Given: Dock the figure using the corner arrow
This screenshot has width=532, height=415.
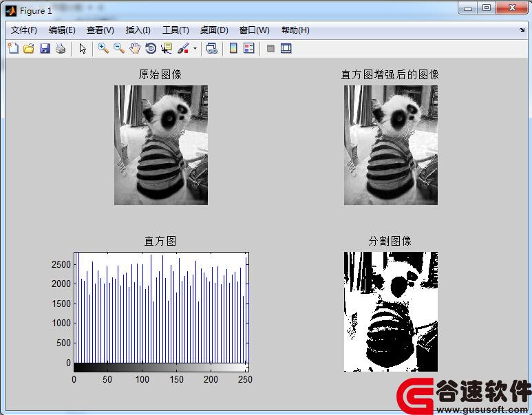Looking at the screenshot, I should [522, 30].
